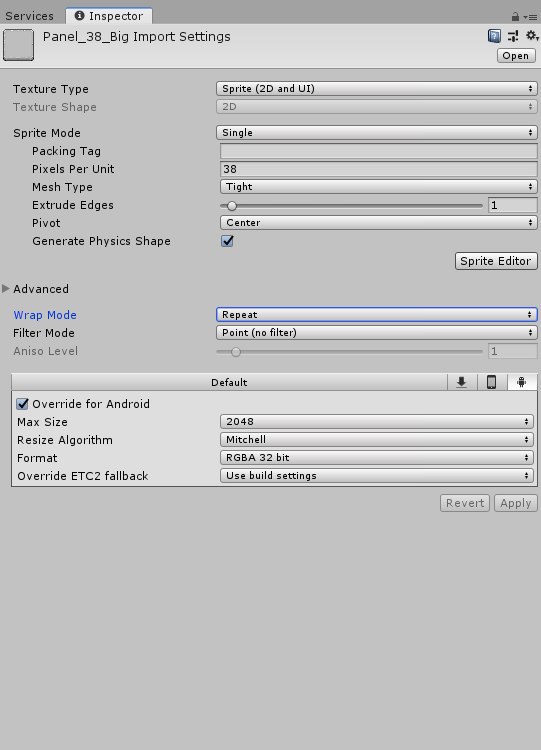Click the Aniso Level slider handle
The image size is (541, 750).
(236, 352)
